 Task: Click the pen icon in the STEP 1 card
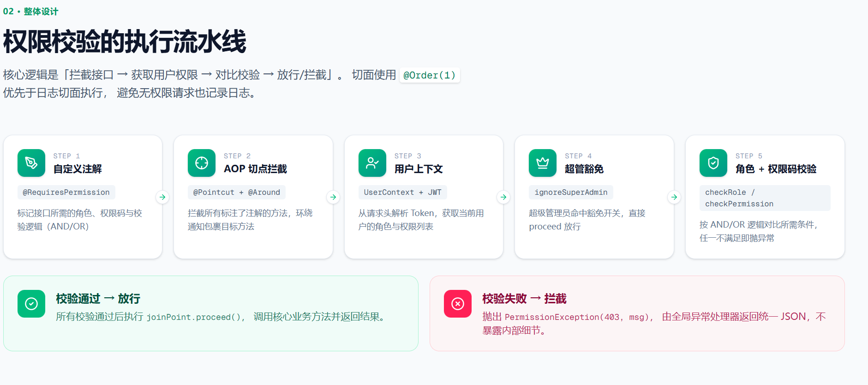31,163
